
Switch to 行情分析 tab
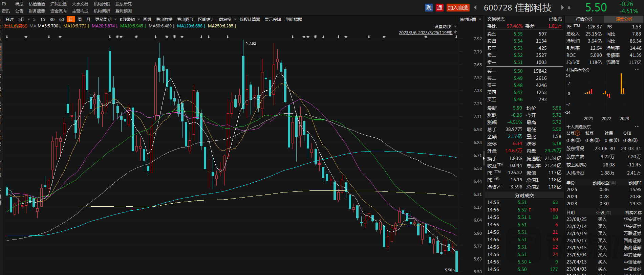point(584,19)
